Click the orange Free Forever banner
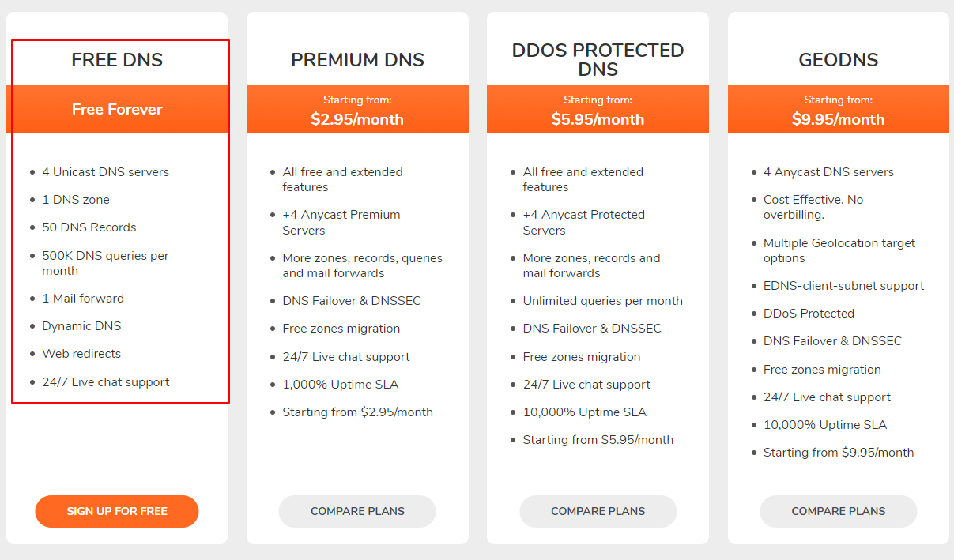The image size is (954, 560). coord(117,109)
